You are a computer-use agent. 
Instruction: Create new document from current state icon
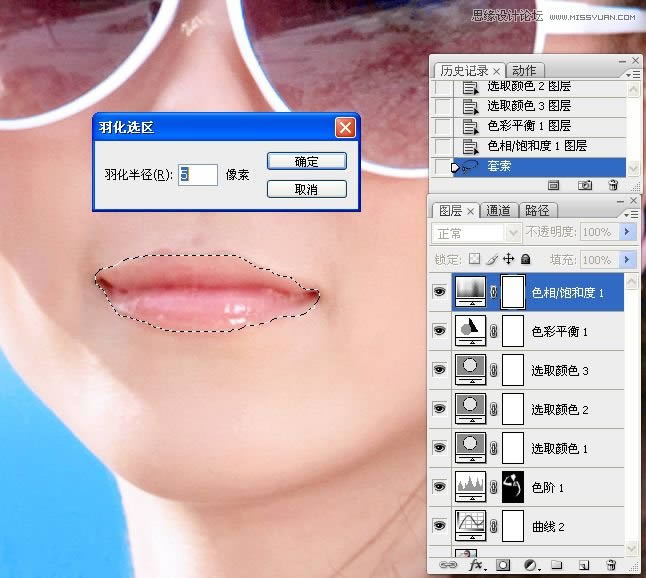pos(553,185)
